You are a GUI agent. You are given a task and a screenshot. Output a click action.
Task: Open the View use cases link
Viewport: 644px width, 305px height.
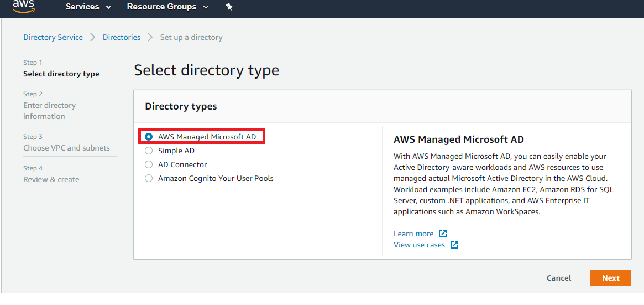tap(419, 245)
